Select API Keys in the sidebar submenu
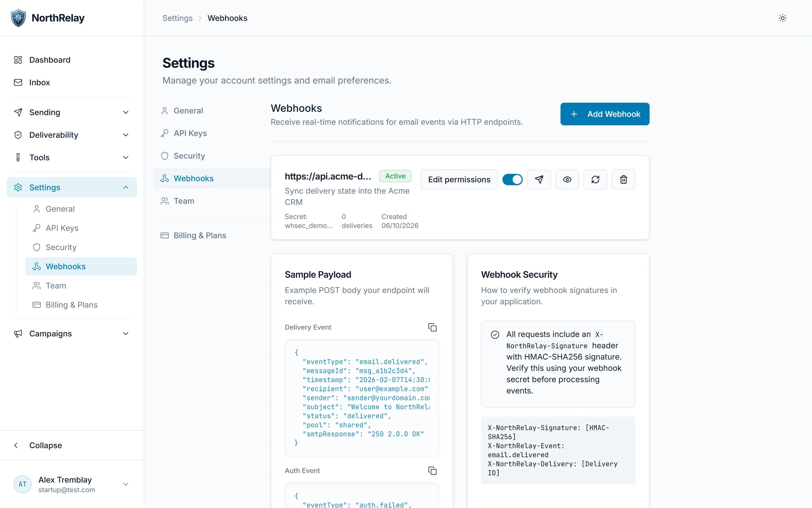 81,228
